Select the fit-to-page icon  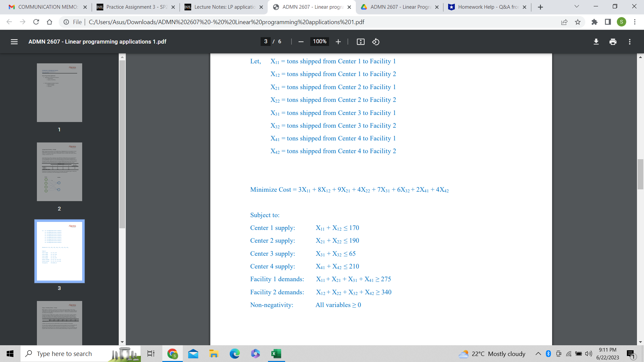pyautogui.click(x=360, y=42)
